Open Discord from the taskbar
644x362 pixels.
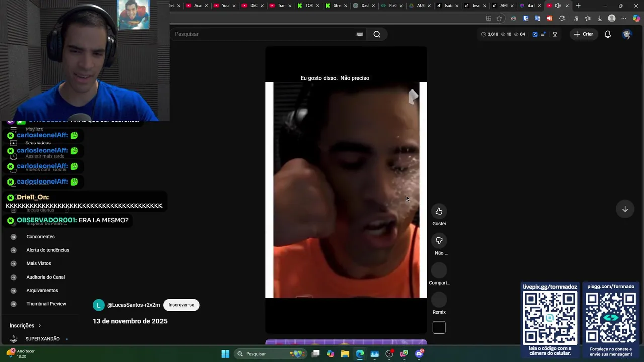pos(419,354)
